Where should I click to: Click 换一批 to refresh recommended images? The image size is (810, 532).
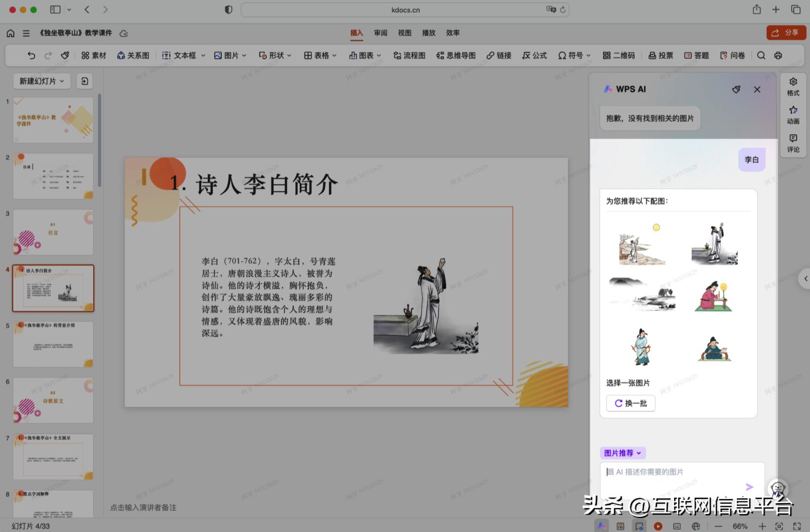pyautogui.click(x=630, y=403)
